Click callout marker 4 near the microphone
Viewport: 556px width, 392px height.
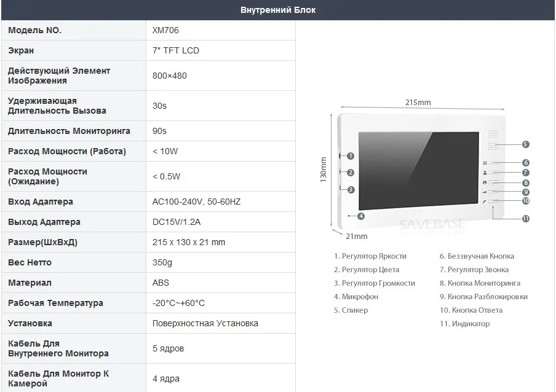coord(361,216)
